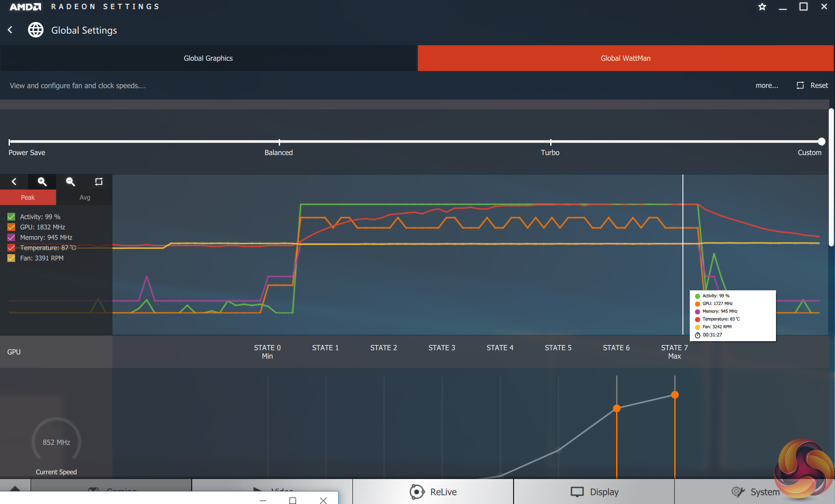Click the star favorites icon in title bar
835x504 pixels.
point(762,7)
